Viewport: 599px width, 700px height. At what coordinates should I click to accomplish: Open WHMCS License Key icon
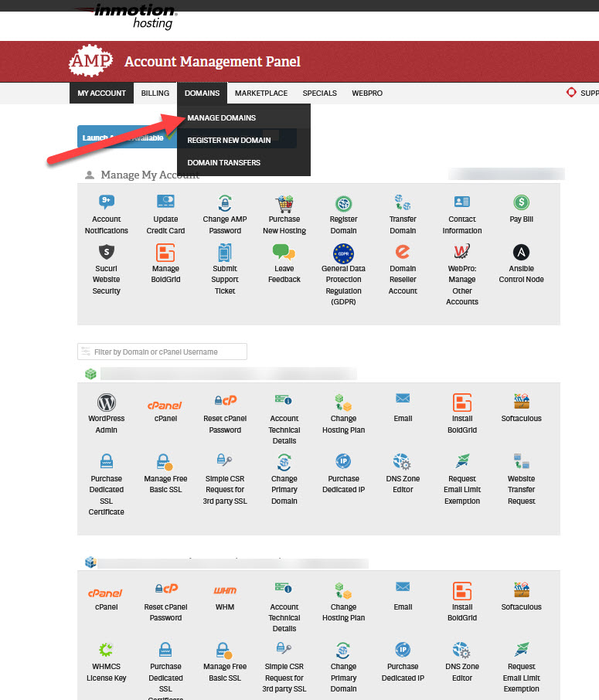106,649
